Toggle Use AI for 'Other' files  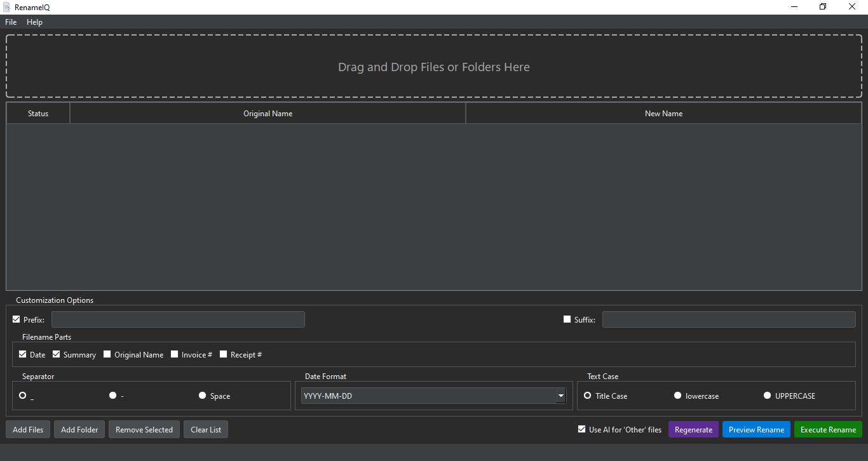point(582,429)
